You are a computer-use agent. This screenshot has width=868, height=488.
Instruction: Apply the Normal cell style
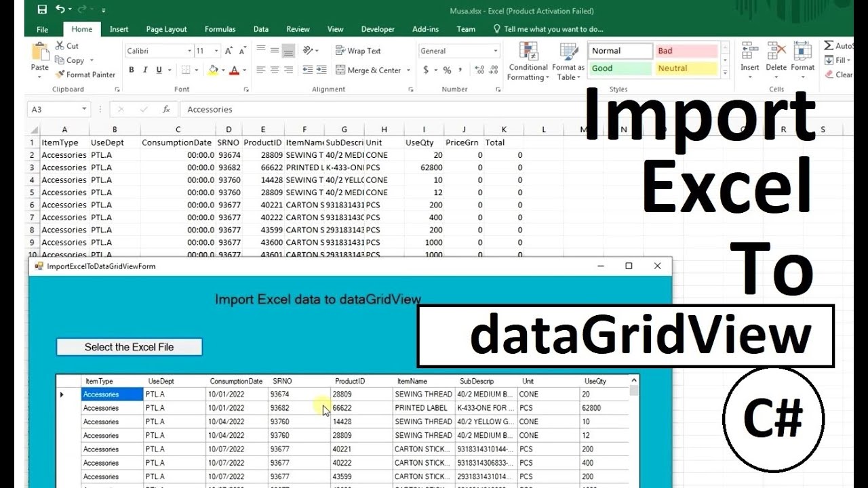(620, 51)
